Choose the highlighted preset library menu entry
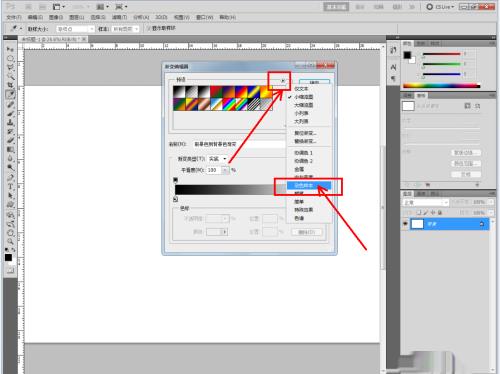 click(309, 185)
